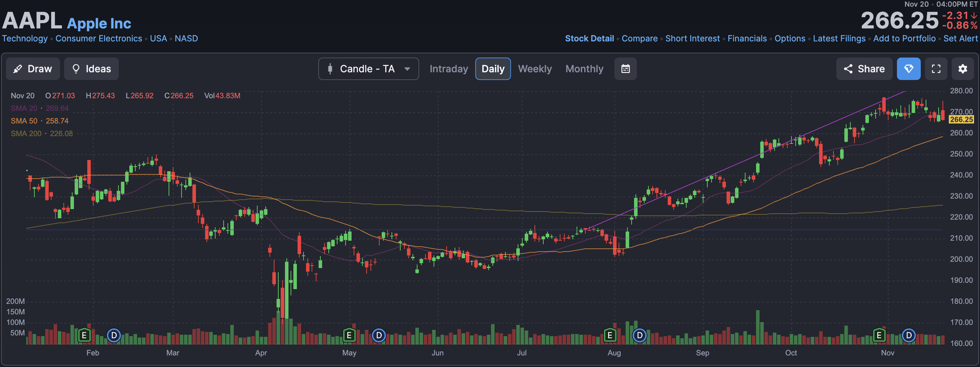Viewport: 980px width, 367px height.
Task: Click the earnings E marker near February
Action: 84,335
